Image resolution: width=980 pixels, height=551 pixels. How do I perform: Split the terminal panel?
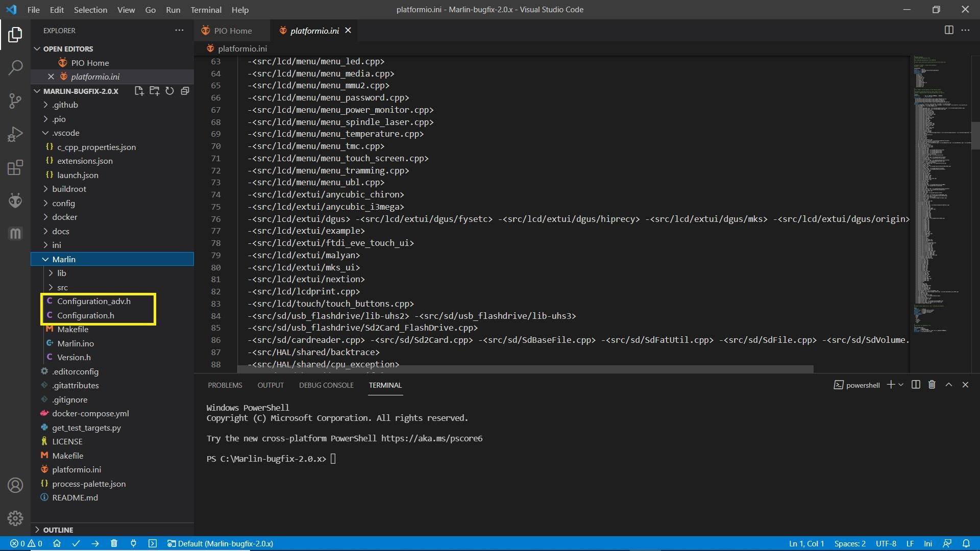(916, 385)
